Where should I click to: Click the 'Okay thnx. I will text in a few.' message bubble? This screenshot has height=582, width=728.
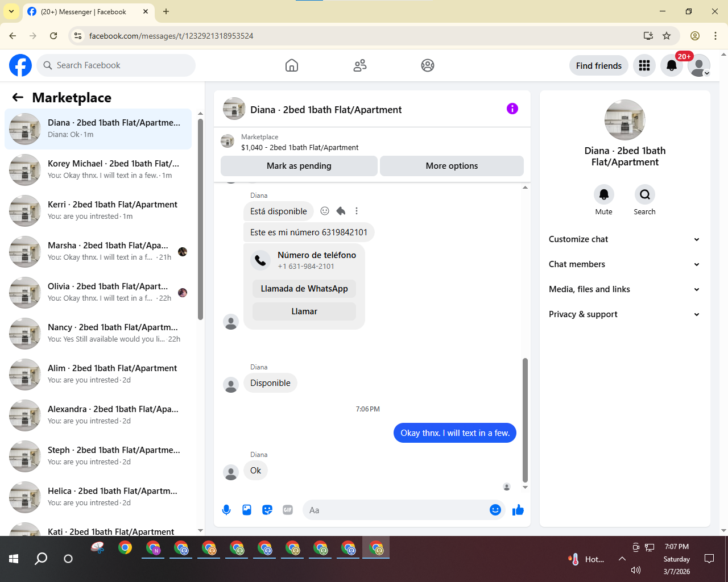point(455,433)
